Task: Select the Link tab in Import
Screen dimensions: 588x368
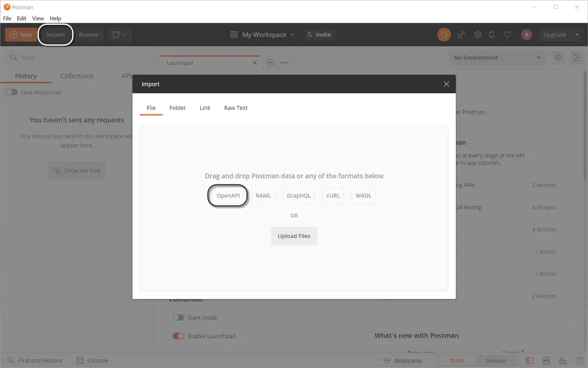Action: pos(205,108)
